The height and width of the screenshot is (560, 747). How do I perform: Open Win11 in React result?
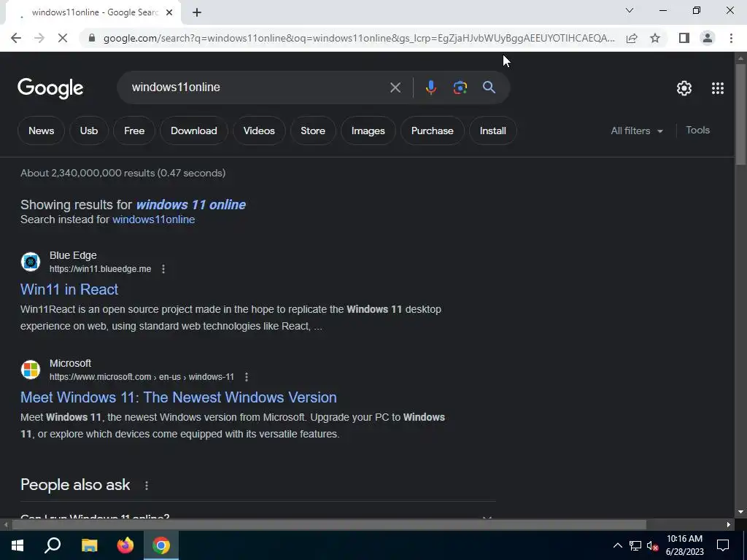pos(69,289)
